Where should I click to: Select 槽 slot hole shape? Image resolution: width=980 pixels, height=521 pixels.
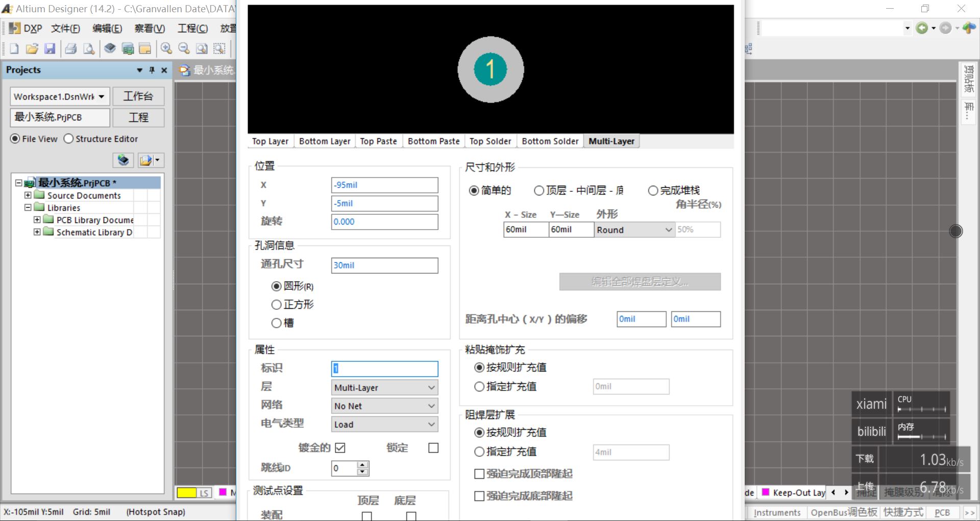click(x=277, y=323)
